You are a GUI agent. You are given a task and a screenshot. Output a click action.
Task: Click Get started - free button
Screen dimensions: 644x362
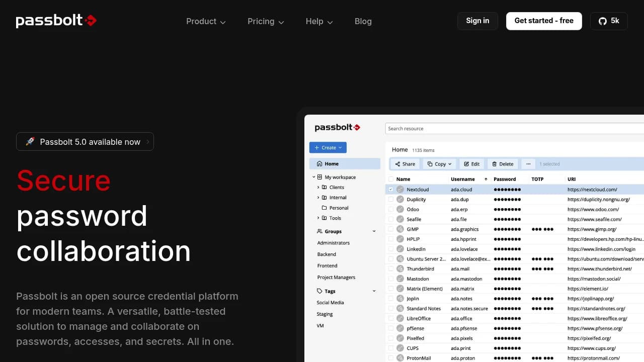544,21
